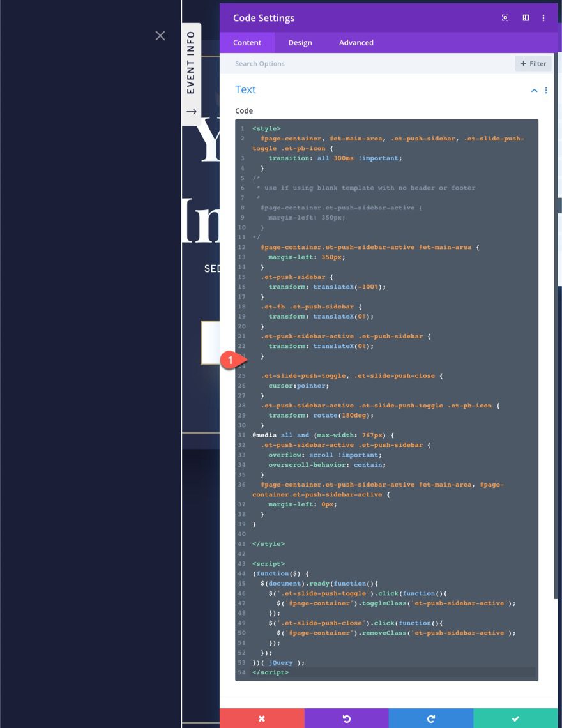562x728 pixels.
Task: Open the Filter options
Action: 533,63
